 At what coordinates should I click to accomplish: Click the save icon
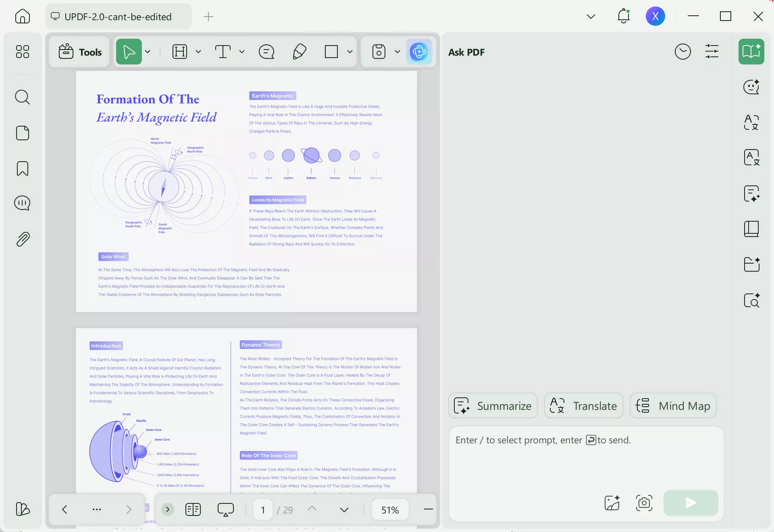[379, 52]
